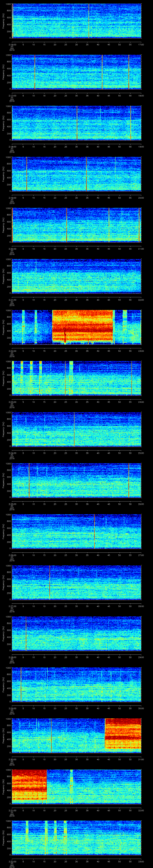Click the red line near 38s in 2:26:00 spectrogram
Screen dimensions: 153x868
94,531
